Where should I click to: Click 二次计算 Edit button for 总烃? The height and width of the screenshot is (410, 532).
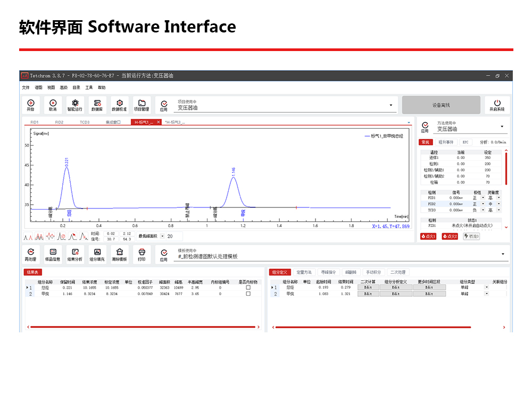[x=368, y=288]
